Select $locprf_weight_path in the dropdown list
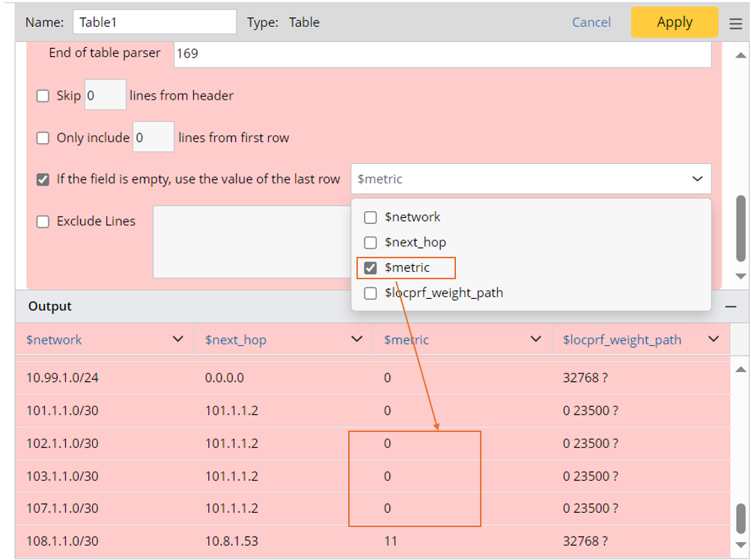 [370, 293]
